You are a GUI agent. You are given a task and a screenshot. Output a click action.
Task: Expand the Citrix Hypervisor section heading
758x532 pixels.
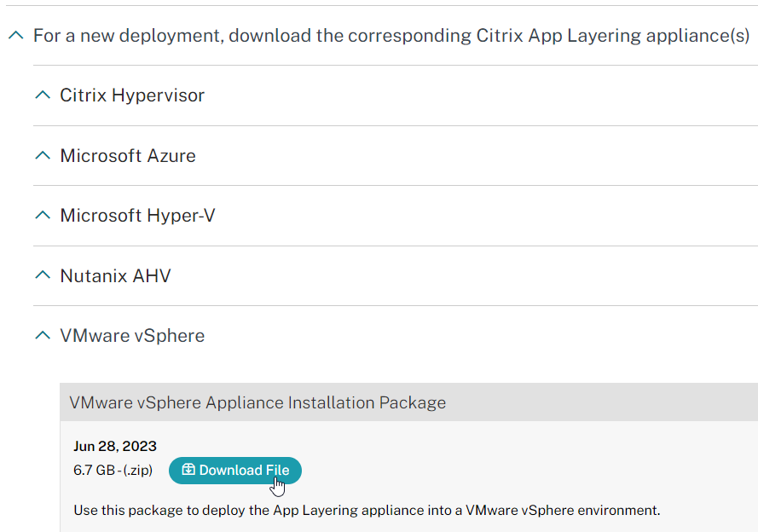coord(132,95)
